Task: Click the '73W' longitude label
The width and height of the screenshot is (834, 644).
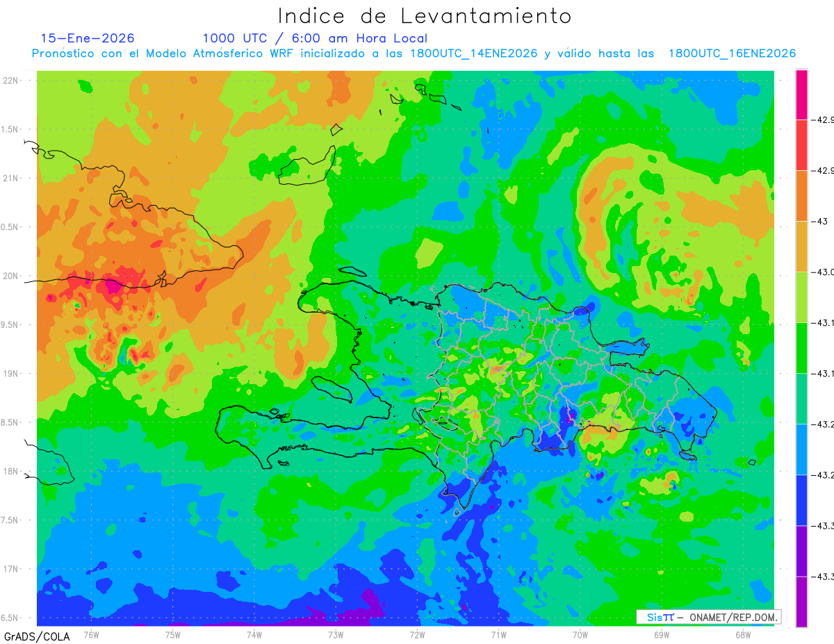Action: point(336,634)
